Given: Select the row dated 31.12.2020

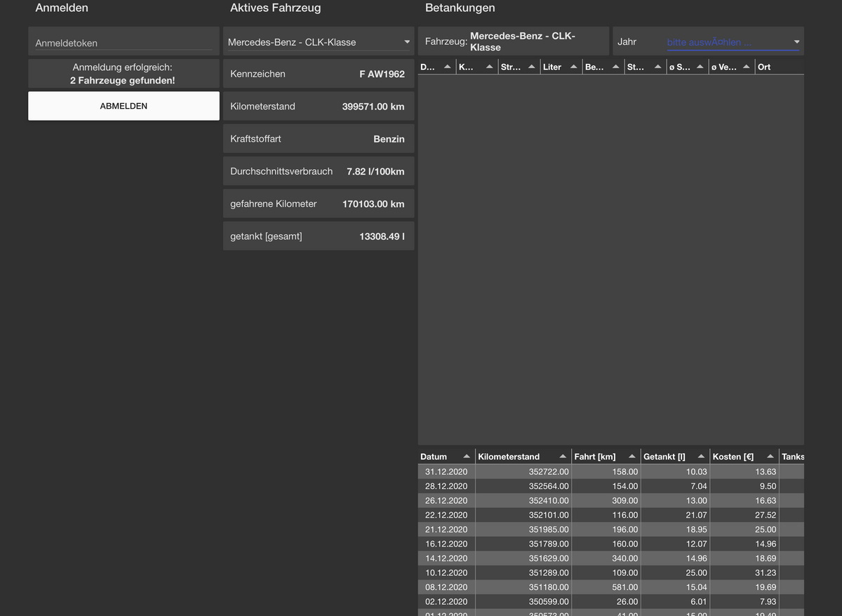Looking at the screenshot, I should point(611,471).
